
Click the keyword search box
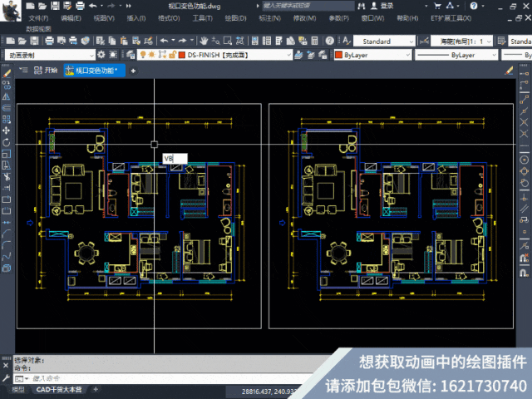click(308, 6)
